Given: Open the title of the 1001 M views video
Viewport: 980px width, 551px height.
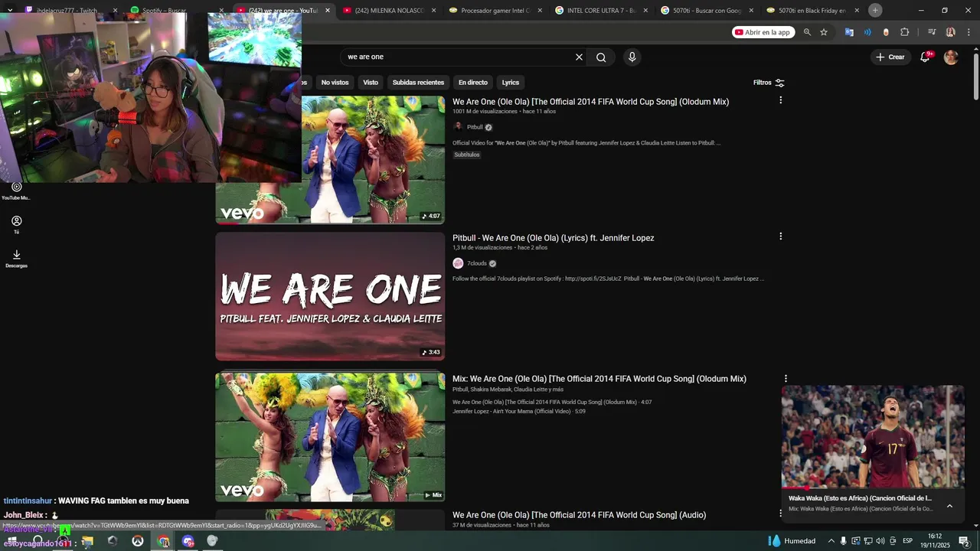Looking at the screenshot, I should [x=590, y=102].
